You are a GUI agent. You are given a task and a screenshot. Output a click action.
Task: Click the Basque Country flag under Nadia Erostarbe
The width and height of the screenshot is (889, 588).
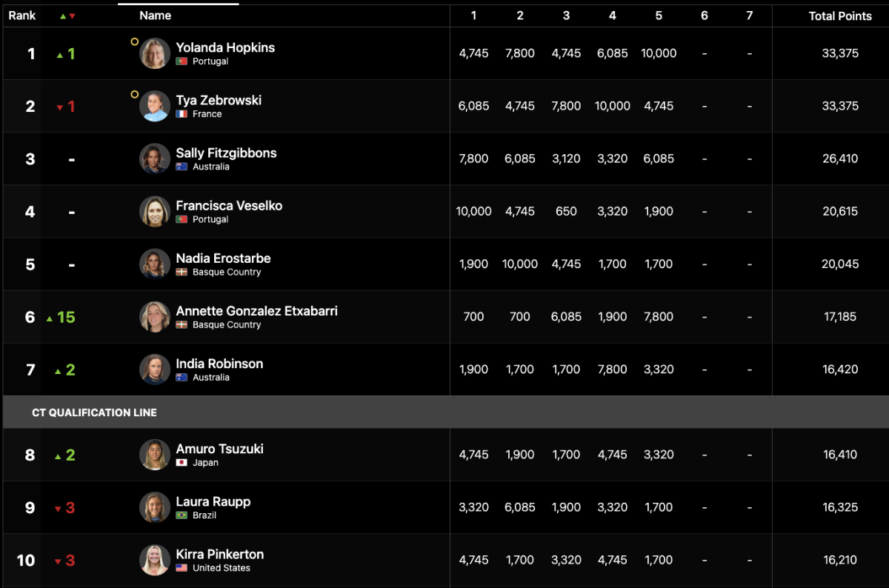(x=182, y=273)
